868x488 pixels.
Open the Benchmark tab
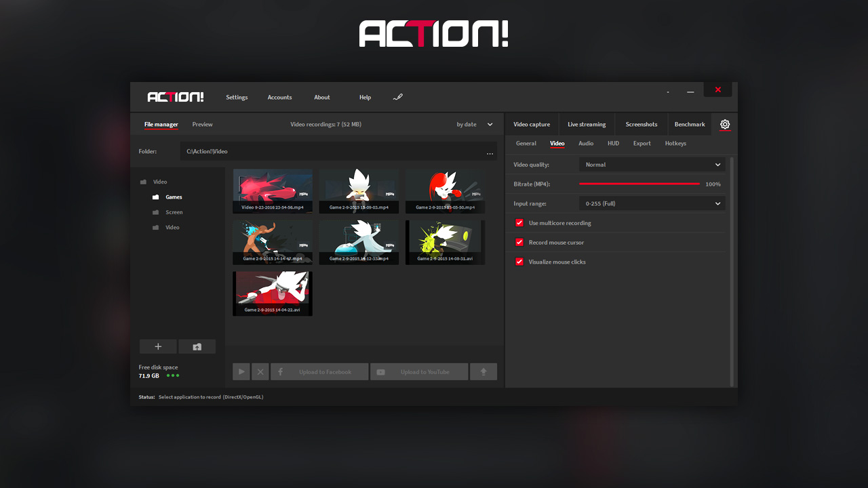(690, 125)
